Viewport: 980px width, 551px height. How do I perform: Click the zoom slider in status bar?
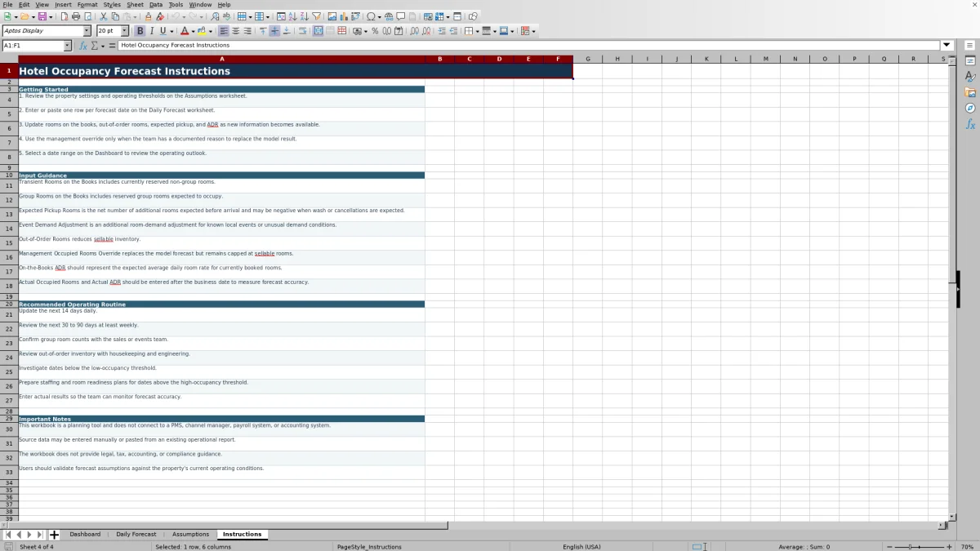point(919,547)
